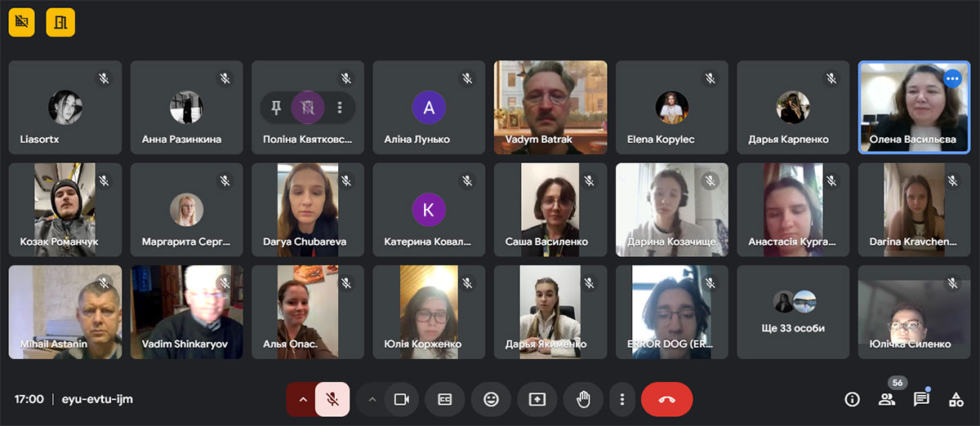
Task: Open the emoji reactions button
Action: click(491, 399)
